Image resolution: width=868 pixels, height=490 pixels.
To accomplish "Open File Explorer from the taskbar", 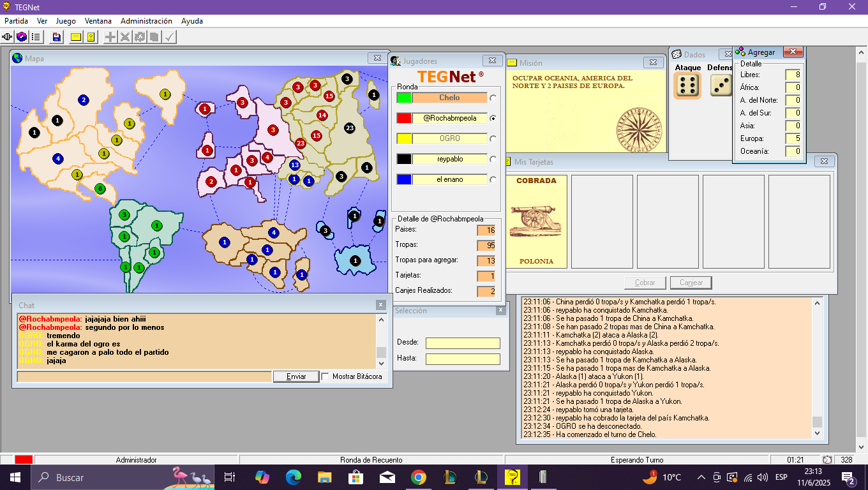I will [x=325, y=477].
